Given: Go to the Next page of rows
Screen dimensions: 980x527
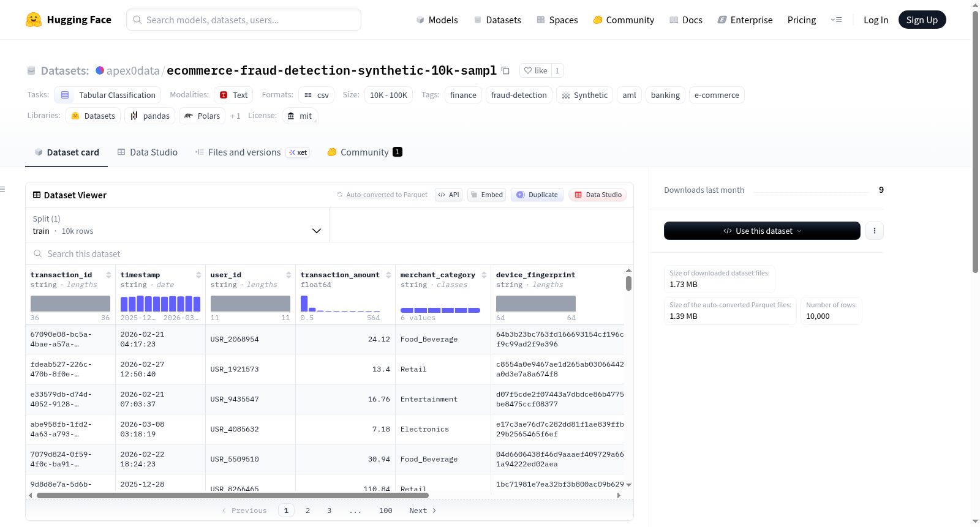Looking at the screenshot, I should [423, 510].
